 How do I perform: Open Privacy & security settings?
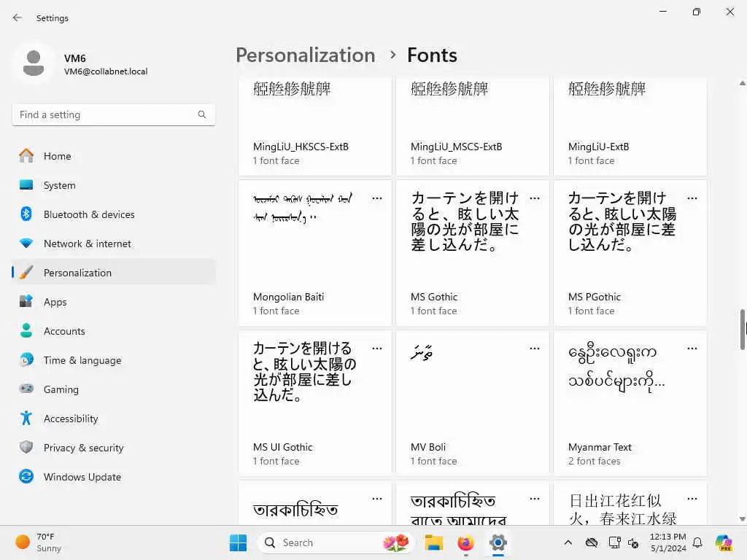click(x=113, y=447)
